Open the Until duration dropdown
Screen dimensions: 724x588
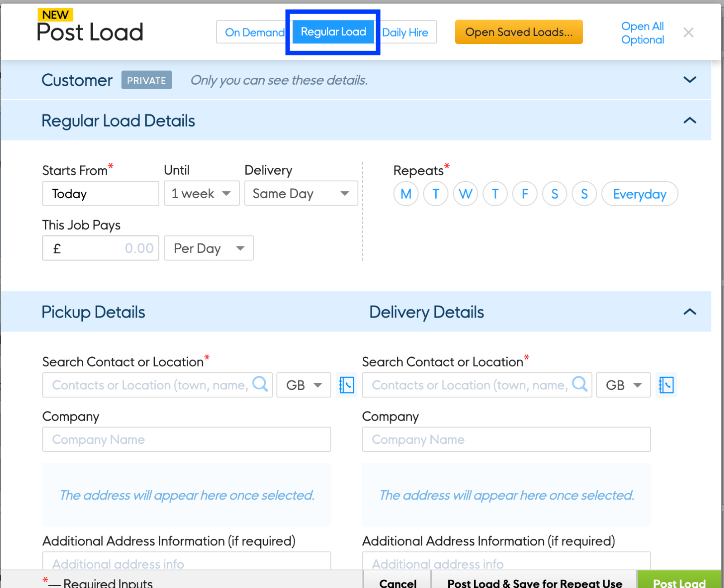201,194
